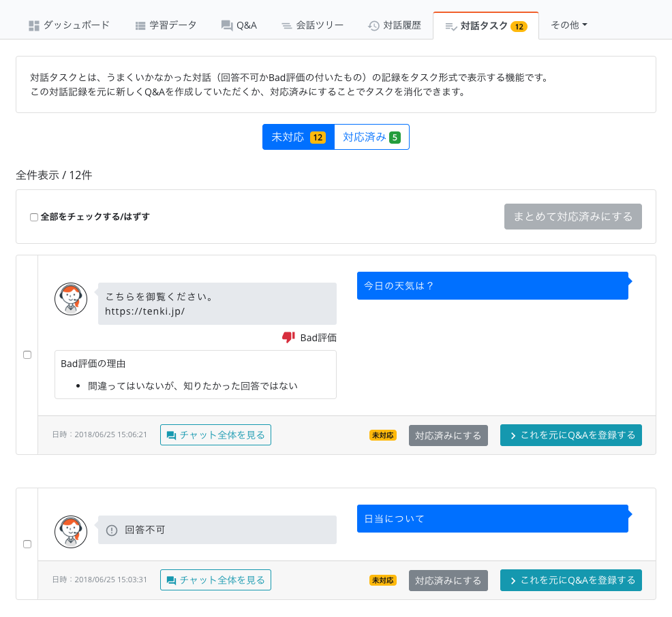The width and height of the screenshot is (672, 617).
Task: Click operator avatar in weather conversation
Action: (71, 299)
